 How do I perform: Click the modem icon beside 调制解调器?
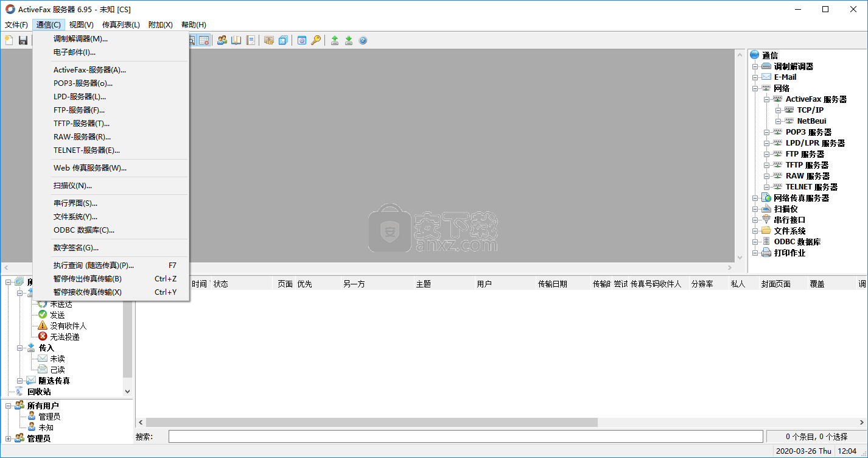(x=766, y=66)
